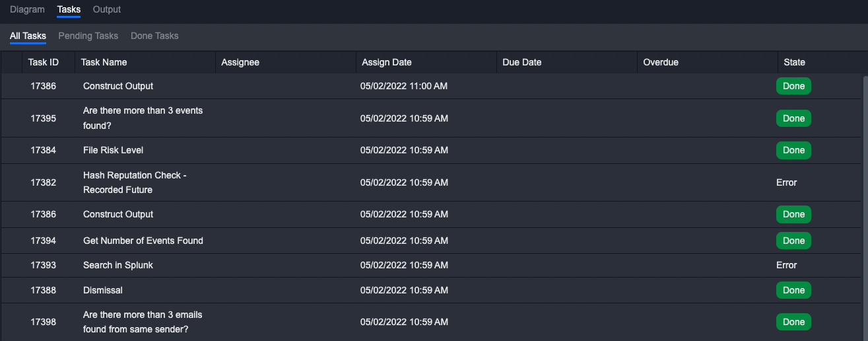This screenshot has height=341, width=868.
Task: Sort tasks by the State column
Action: (x=794, y=62)
